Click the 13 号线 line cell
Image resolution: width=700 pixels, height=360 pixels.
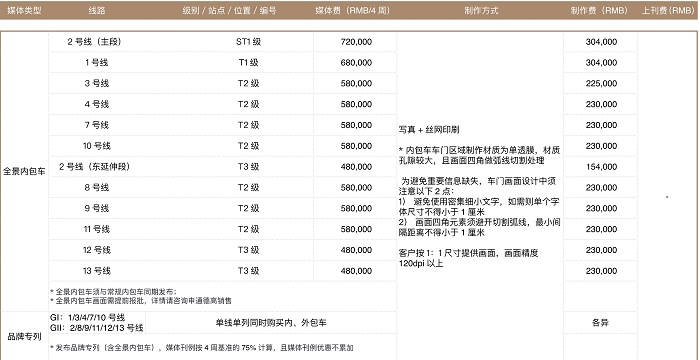(x=96, y=271)
